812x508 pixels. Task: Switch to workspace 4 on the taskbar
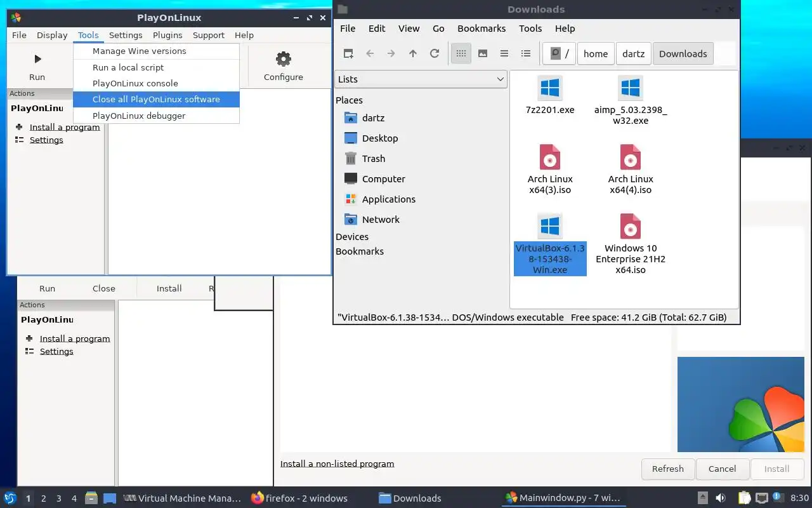[x=74, y=498]
